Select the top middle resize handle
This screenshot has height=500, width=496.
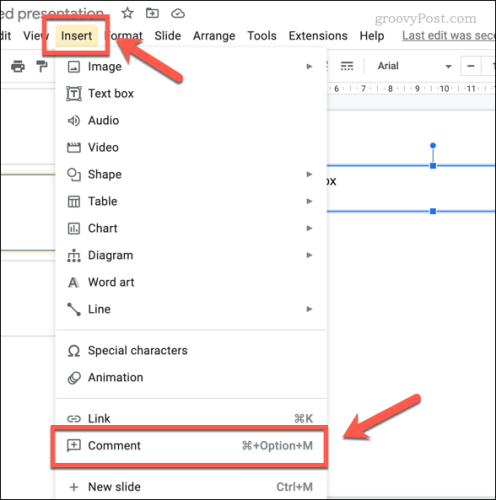(x=433, y=166)
